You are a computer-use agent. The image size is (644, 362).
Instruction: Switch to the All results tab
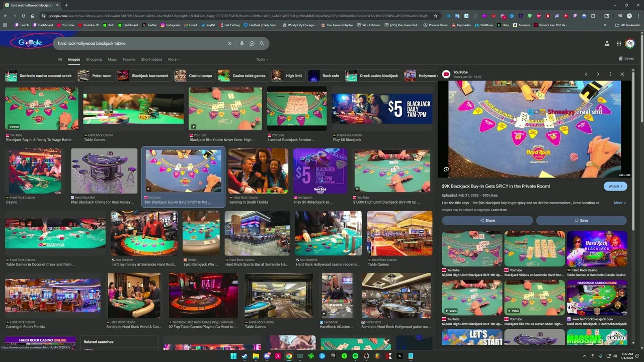tap(60, 59)
